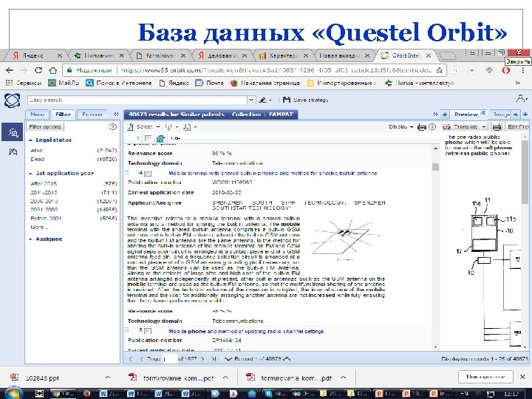The image size is (532, 399).
Task: Go to the browser home page icon
Action: tap(53, 70)
